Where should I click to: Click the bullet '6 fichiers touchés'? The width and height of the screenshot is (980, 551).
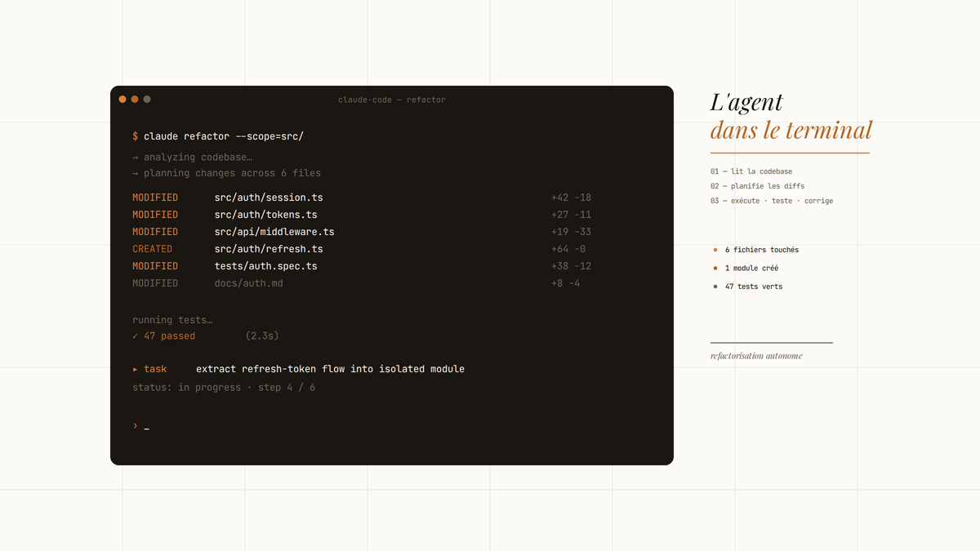pyautogui.click(x=756, y=250)
